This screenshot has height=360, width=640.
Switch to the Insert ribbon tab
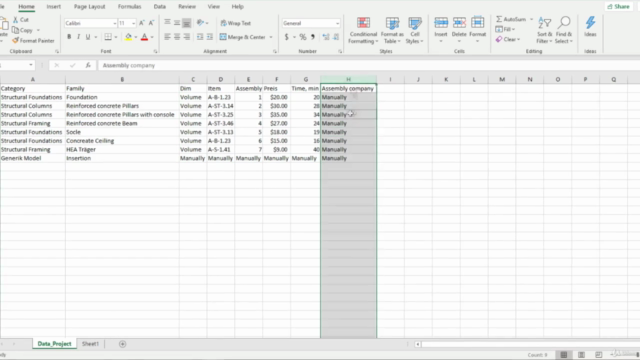(53, 7)
